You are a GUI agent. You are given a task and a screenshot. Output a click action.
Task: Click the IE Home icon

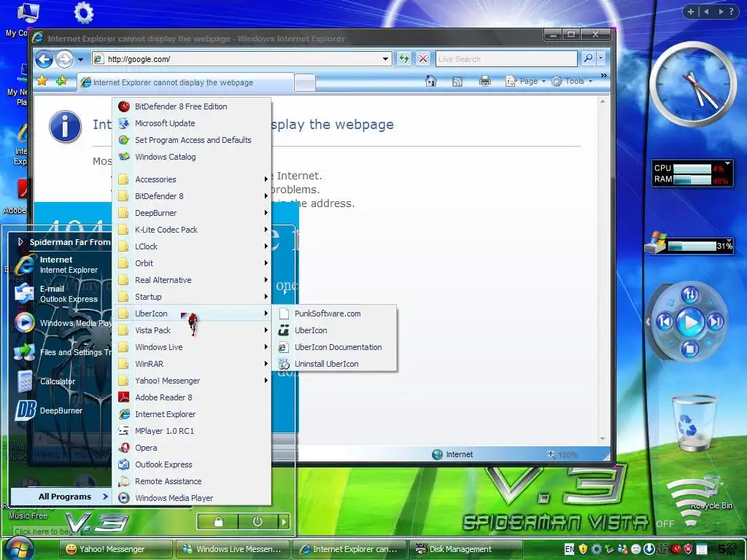coord(430,82)
